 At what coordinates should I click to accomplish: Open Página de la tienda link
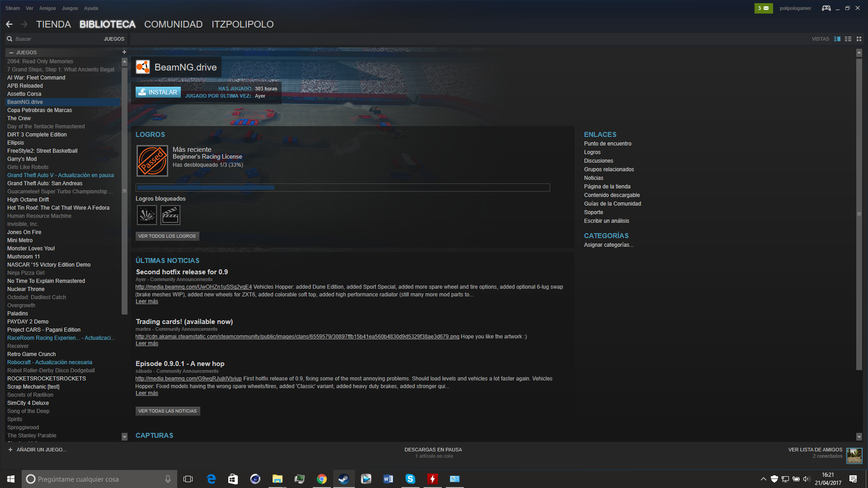[607, 187]
